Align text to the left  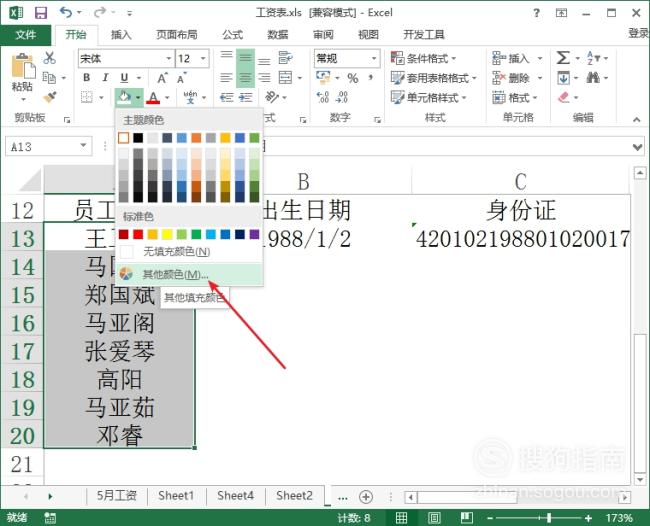[226, 78]
